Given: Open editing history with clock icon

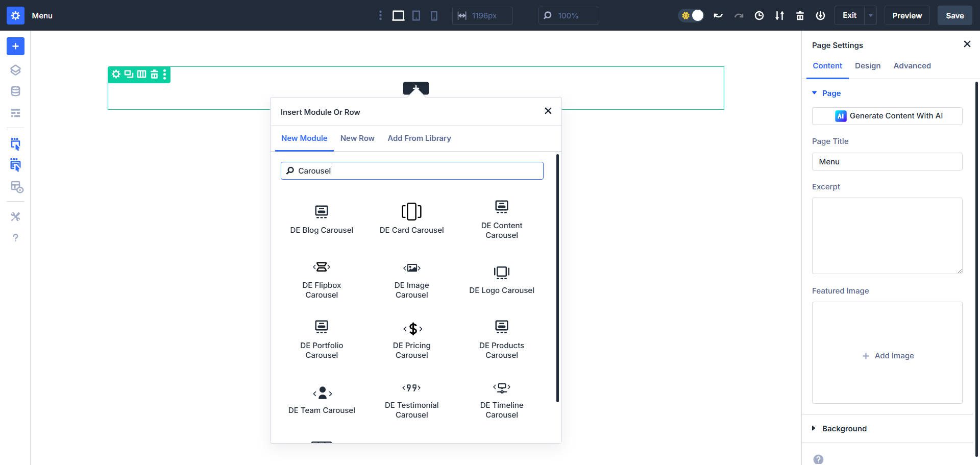Looking at the screenshot, I should (x=759, y=15).
